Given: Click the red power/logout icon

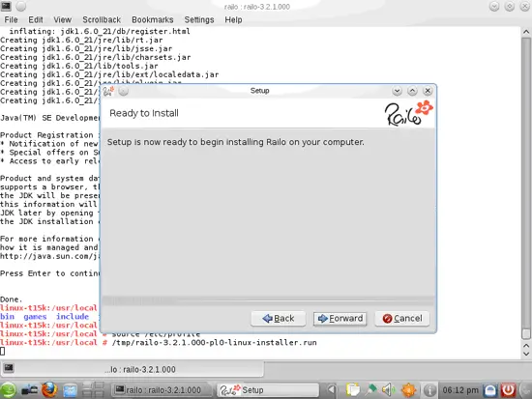Looking at the screenshot, I should click(x=508, y=390).
